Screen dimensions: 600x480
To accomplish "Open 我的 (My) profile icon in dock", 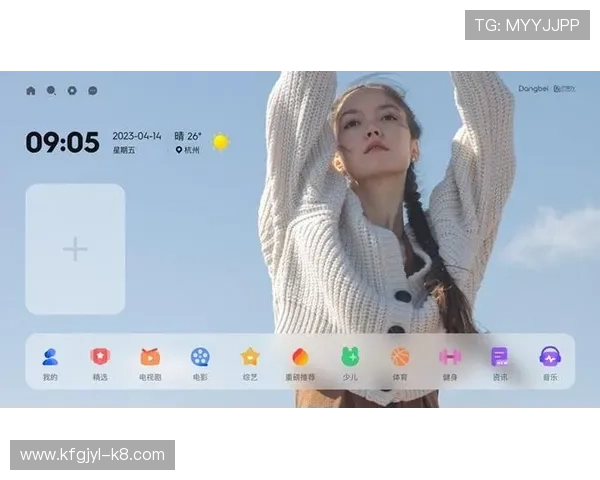I will [x=50, y=357].
